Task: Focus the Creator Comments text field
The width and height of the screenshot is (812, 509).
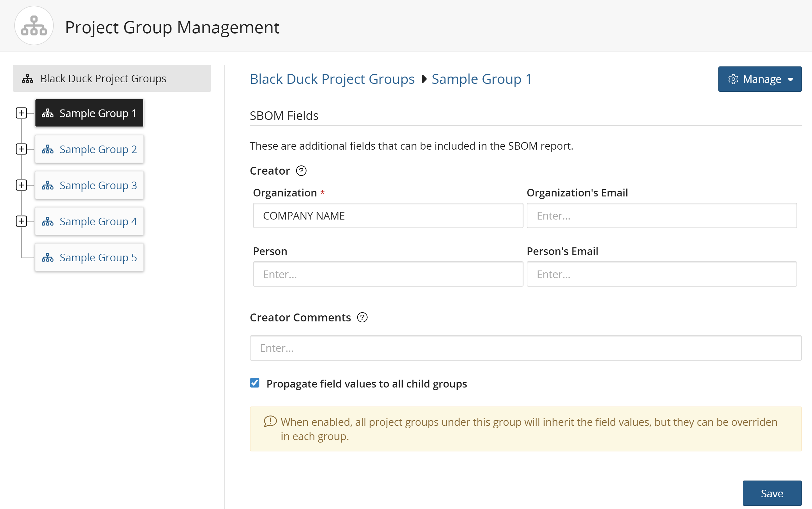Action: click(525, 348)
